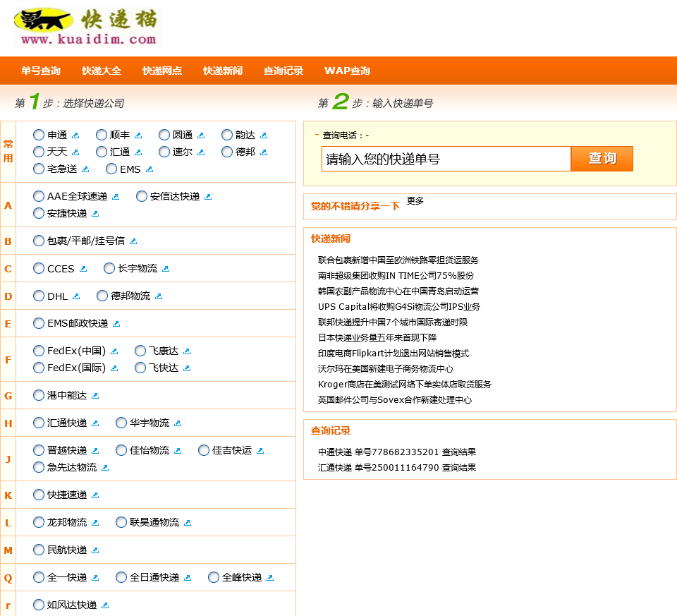Open the 快递新闻 panel heading
Screen dimensions: 677x616
pos(331,239)
